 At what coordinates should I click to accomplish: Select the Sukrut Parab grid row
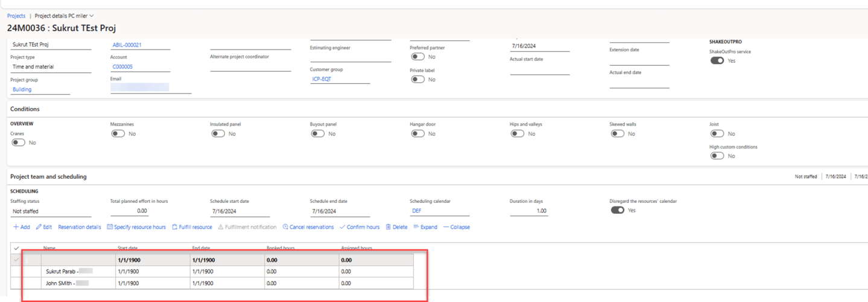[x=212, y=272]
